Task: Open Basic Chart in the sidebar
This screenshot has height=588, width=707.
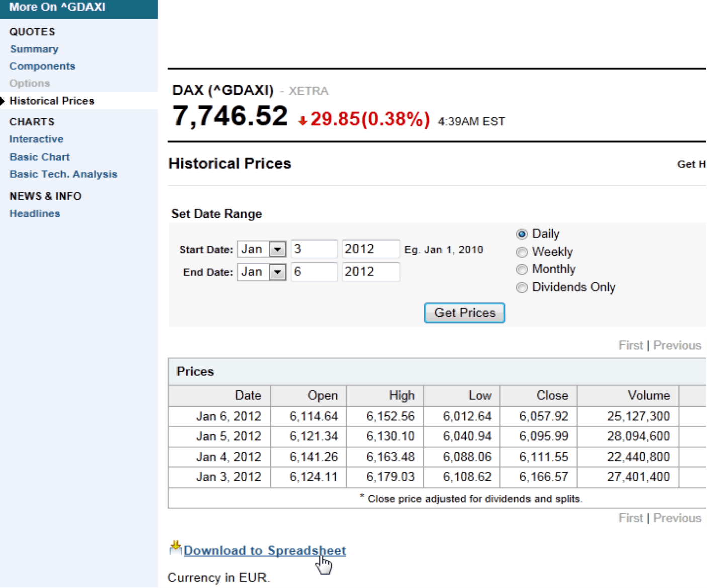Action: 40,157
